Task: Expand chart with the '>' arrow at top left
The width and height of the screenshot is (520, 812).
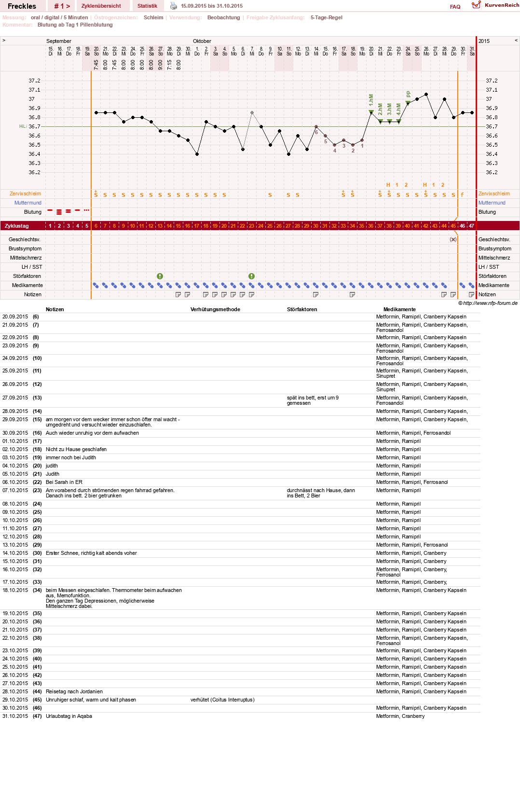Action: click(4, 41)
